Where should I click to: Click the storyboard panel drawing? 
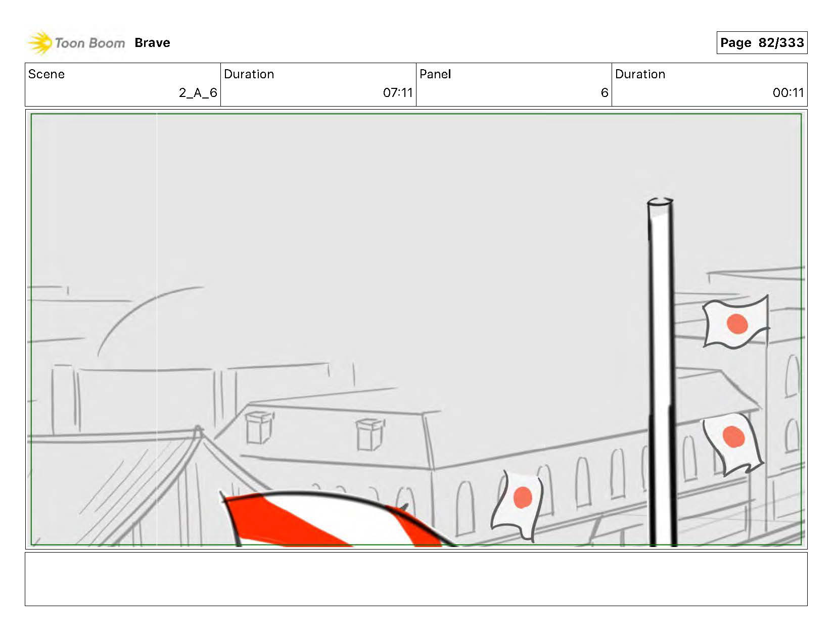[x=416, y=329]
